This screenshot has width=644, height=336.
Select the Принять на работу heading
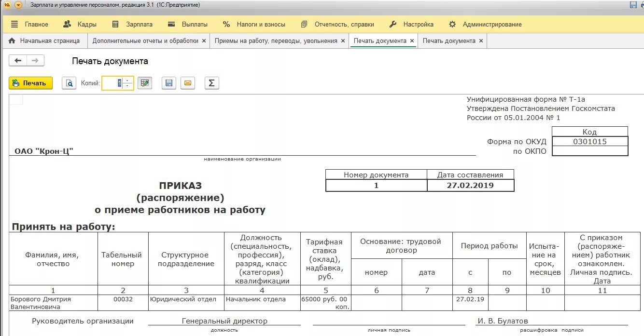pos(64,227)
